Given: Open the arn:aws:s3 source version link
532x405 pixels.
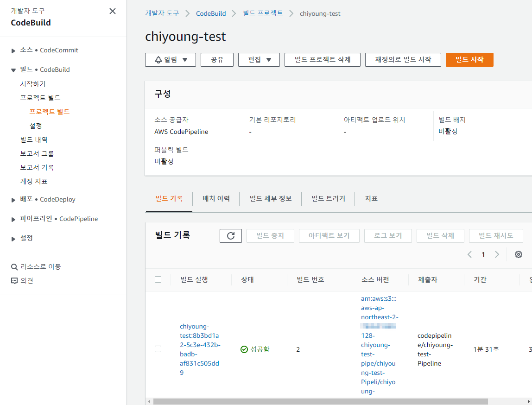Looking at the screenshot, I should point(380,345).
